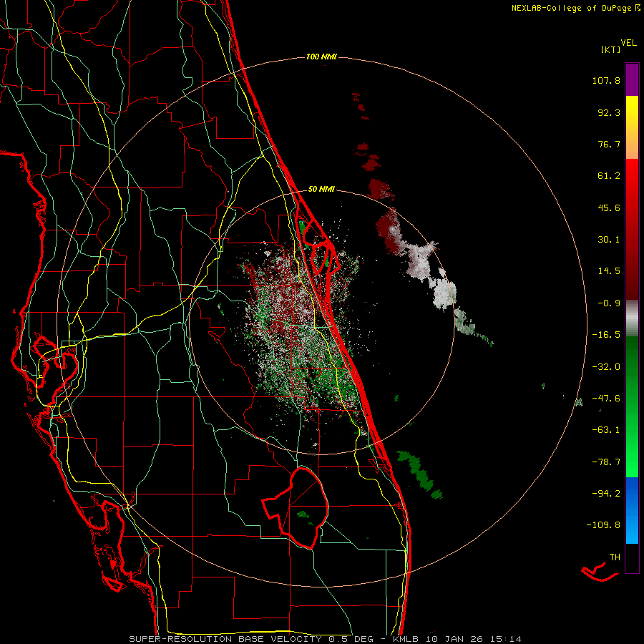Click the 100 NMI range ring label

tap(321, 57)
